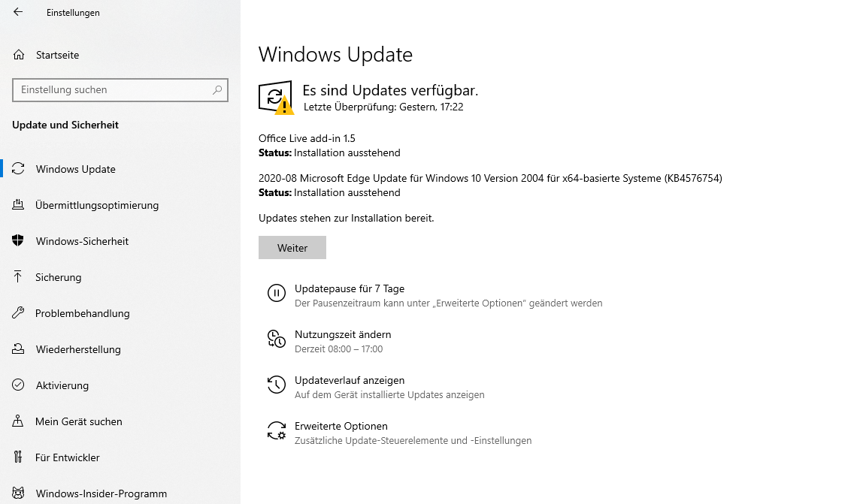Open Updateverlauf anzeigen link
The width and height of the screenshot is (863, 504).
coord(349,380)
